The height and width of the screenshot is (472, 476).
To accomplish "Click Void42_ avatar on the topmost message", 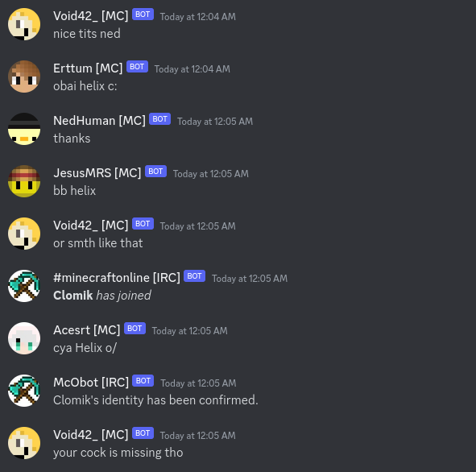I will [x=24, y=24].
